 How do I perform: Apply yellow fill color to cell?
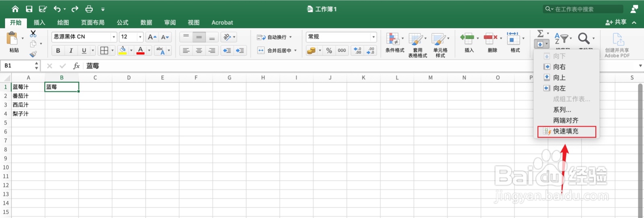(123, 50)
